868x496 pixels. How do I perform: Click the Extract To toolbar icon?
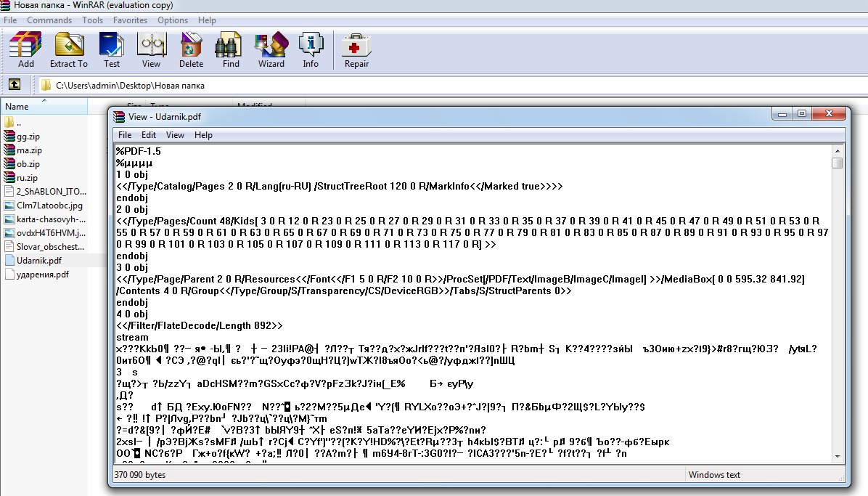(69, 45)
